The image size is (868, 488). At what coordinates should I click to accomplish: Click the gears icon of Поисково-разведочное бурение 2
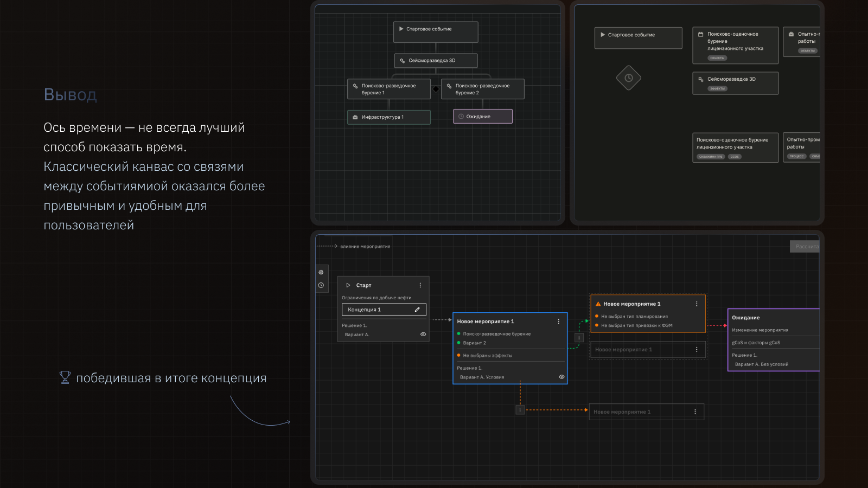pyautogui.click(x=449, y=86)
